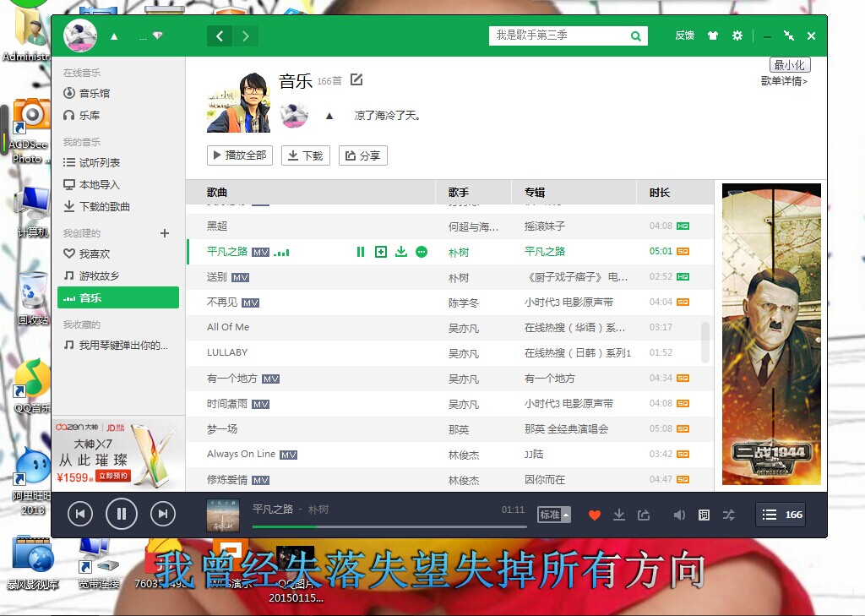Click the plus icon beside 我创建的

tap(165, 233)
